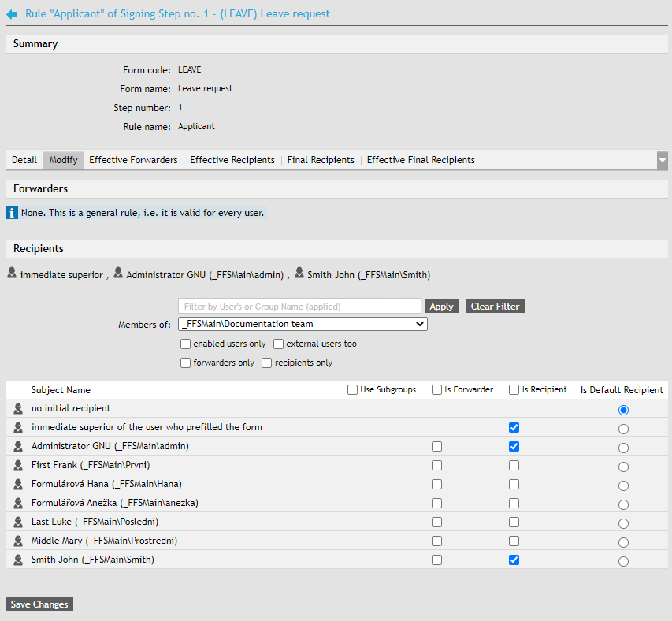The image size is (672, 621).
Task: Click the user icon beside Smith John row
Action: 18,560
